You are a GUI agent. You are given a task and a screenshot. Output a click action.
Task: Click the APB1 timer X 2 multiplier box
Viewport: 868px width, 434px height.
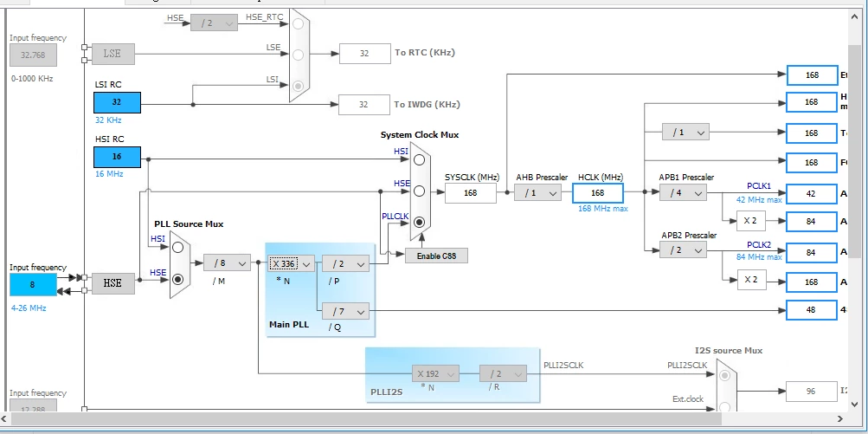(751, 221)
